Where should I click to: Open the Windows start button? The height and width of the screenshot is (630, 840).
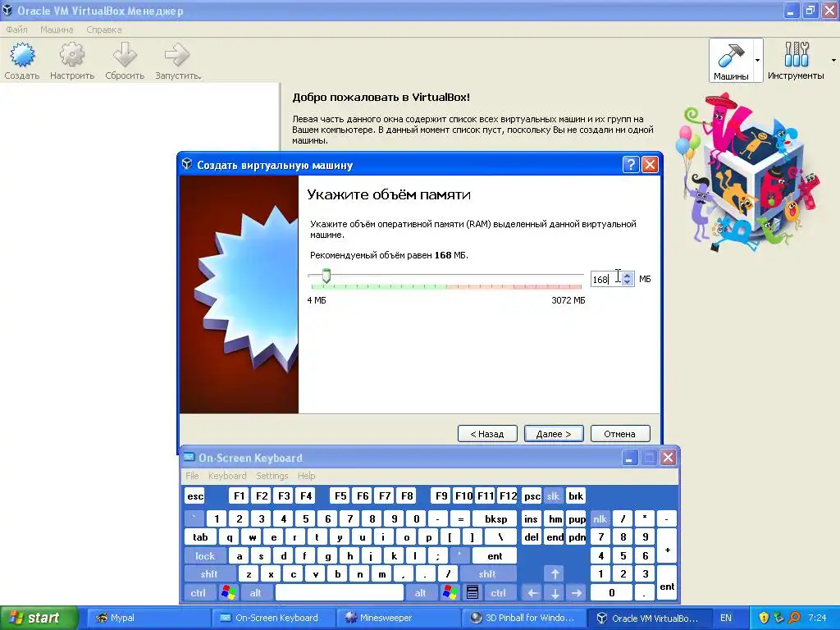point(38,619)
